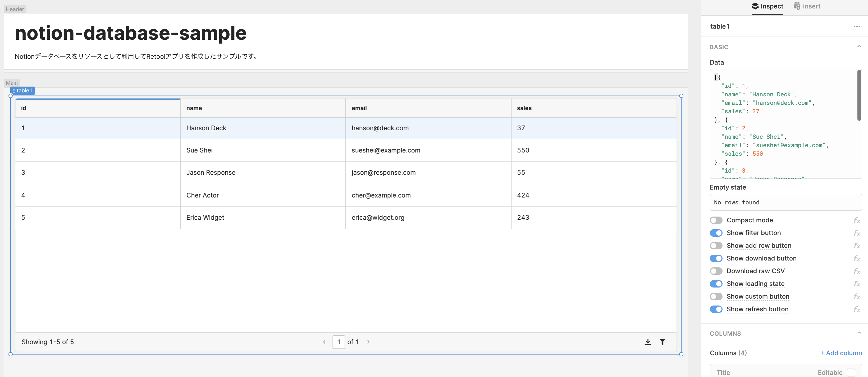
Task: Click the Erica Widget name cell
Action: point(263,218)
